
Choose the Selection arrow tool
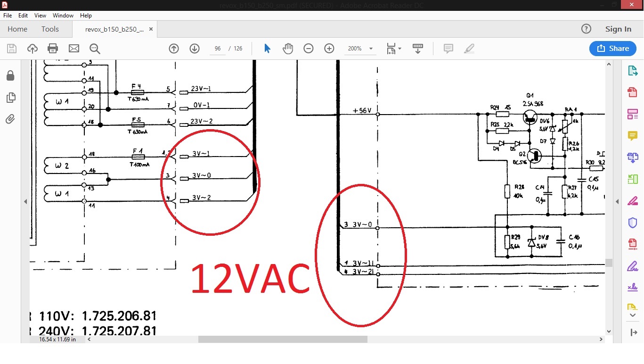coord(267,49)
